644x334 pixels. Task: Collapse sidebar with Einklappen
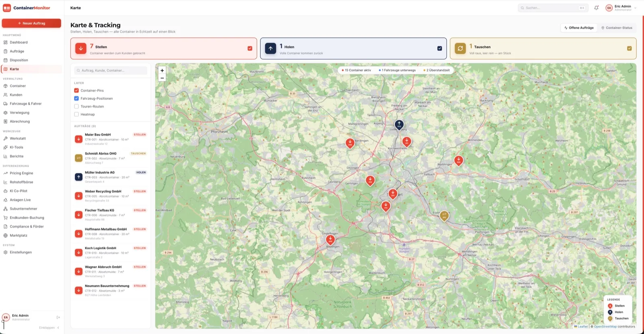pyautogui.click(x=49, y=328)
